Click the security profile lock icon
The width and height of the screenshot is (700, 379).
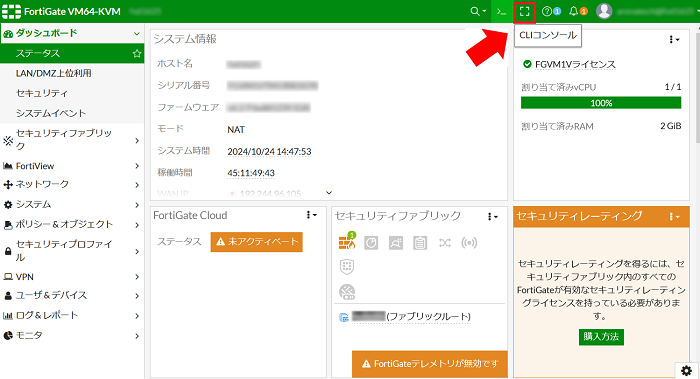(x=8, y=251)
